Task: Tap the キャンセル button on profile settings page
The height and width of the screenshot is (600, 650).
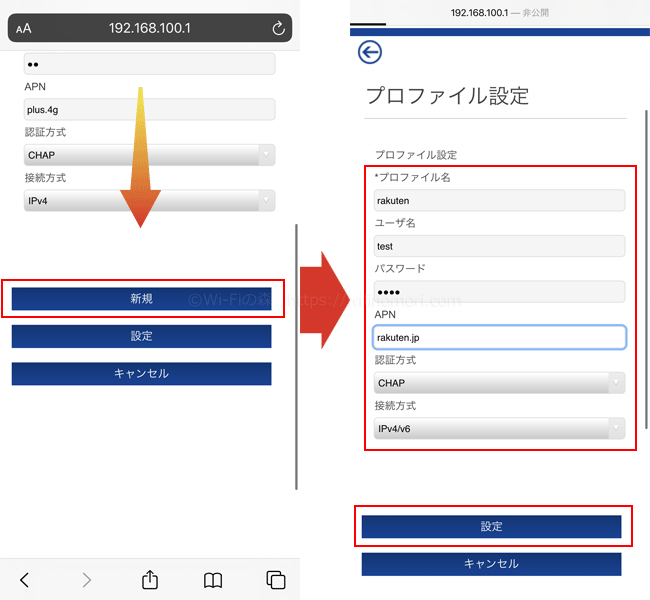Action: [x=491, y=564]
